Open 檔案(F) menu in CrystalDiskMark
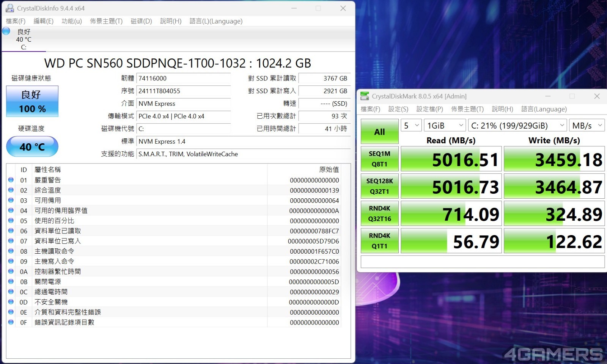Image resolution: width=607 pixels, height=364 pixels. 370,109
